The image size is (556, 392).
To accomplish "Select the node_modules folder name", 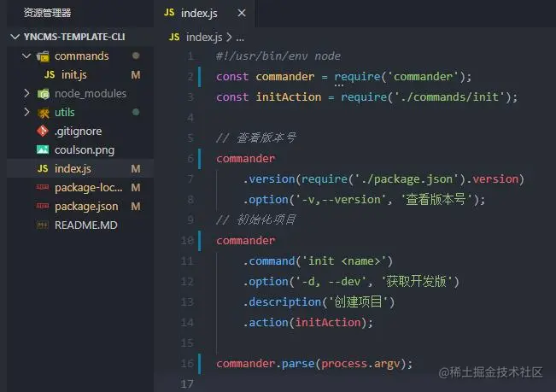I will [x=91, y=94].
